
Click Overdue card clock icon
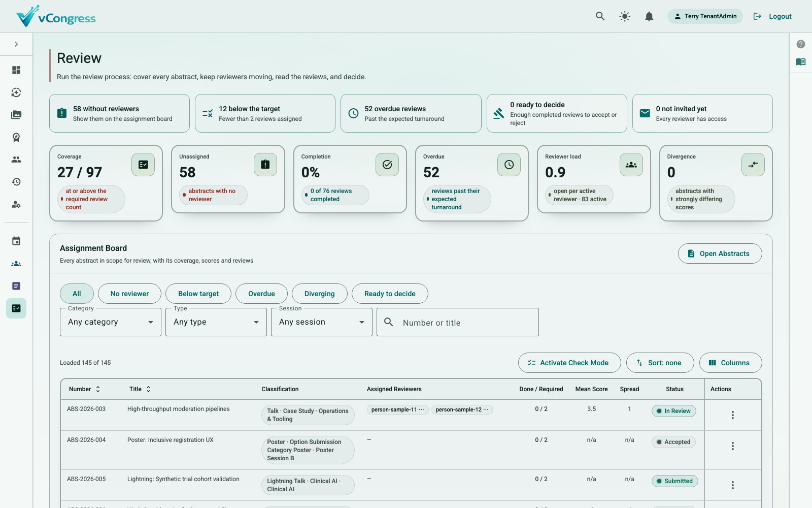point(509,165)
